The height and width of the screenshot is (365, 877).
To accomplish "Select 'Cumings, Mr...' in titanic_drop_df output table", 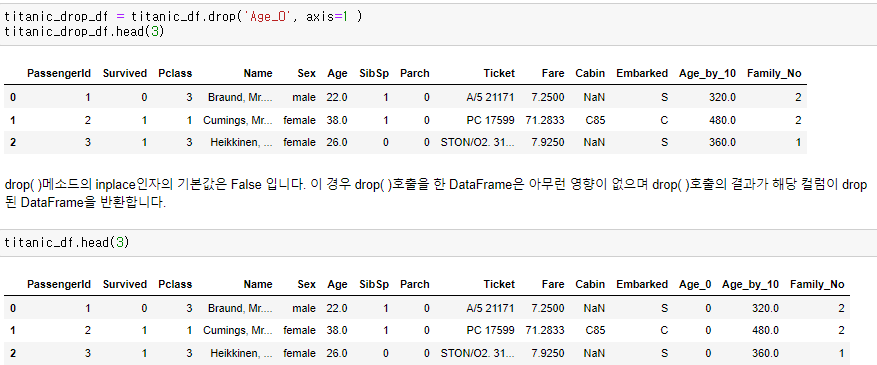I will pos(238,120).
